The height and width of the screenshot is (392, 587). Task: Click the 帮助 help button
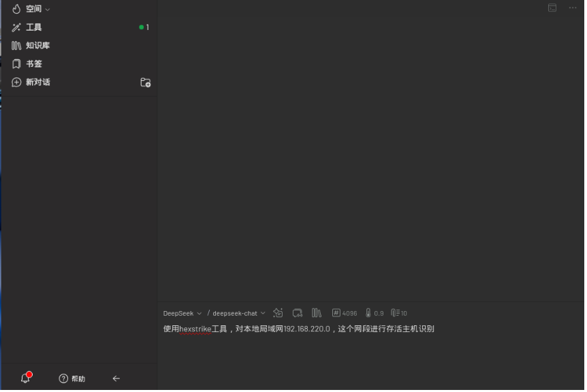71,378
